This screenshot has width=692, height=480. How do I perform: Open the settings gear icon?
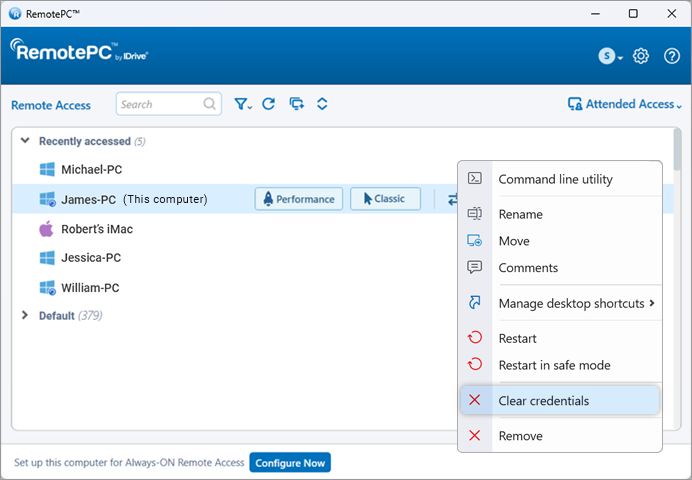click(642, 56)
